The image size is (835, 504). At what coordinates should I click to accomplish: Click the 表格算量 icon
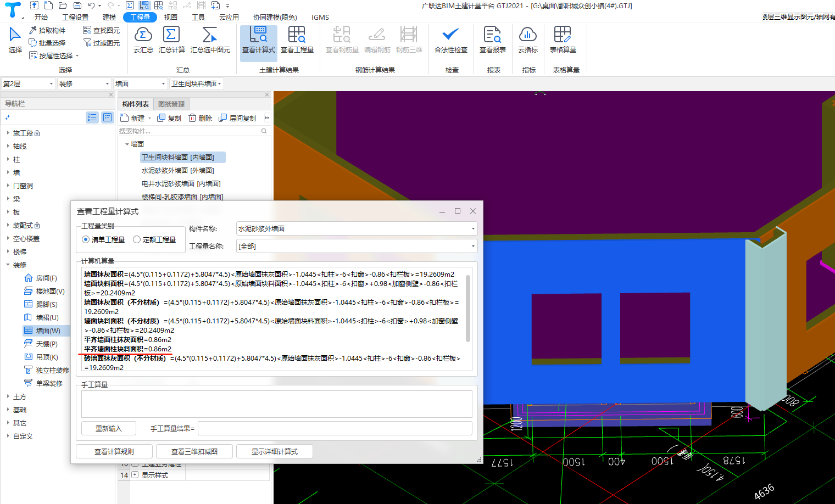563,35
